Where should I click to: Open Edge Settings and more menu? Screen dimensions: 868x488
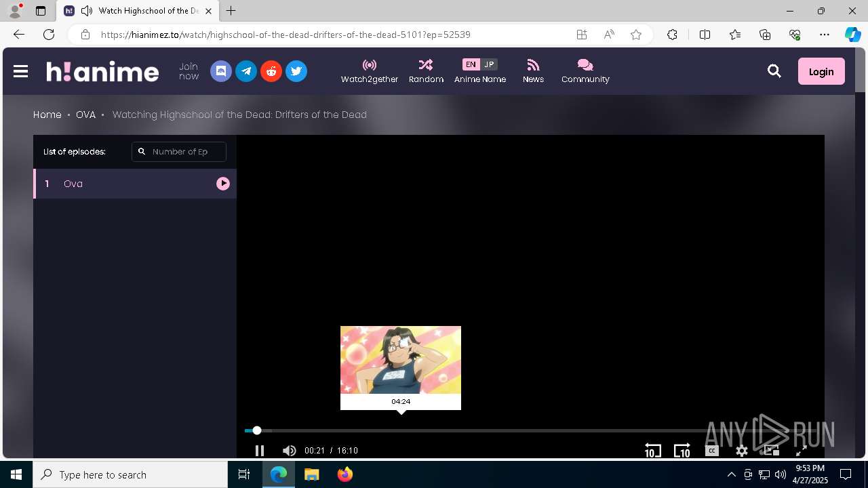tap(825, 35)
